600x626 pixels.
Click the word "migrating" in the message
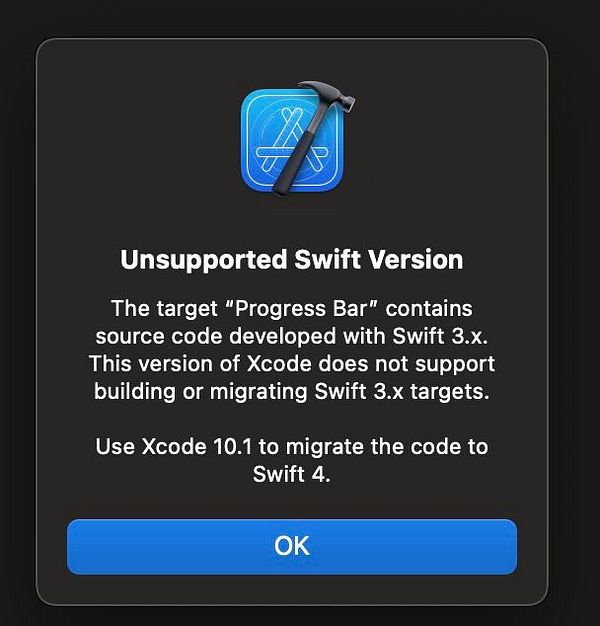(258, 392)
